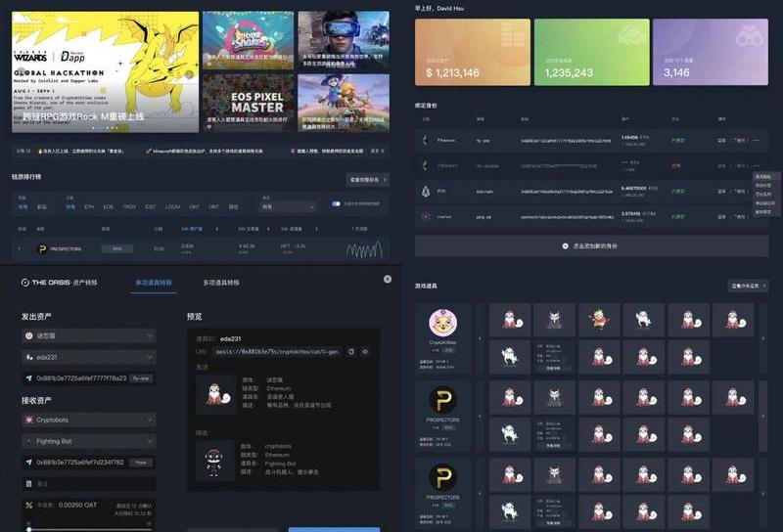
Task: Open the Fighting Bot item dropdown
Action: (x=89, y=441)
